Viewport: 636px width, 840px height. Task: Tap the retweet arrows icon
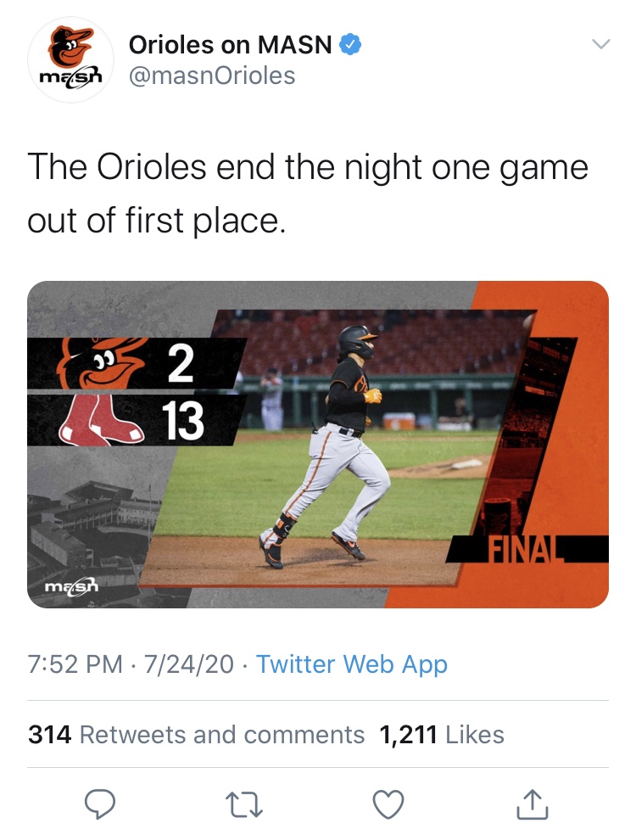[243, 805]
